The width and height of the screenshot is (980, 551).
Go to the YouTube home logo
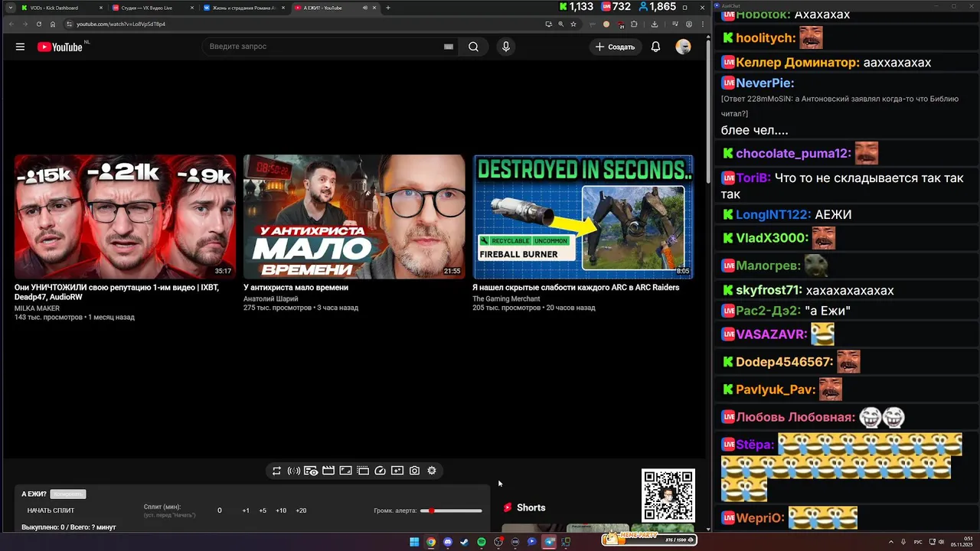click(60, 47)
